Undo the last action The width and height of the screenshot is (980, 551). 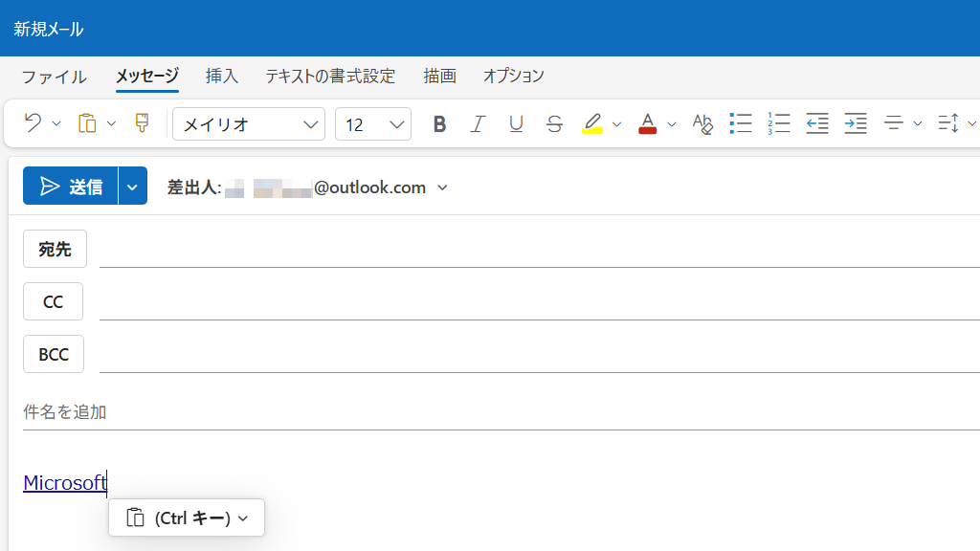click(x=31, y=123)
